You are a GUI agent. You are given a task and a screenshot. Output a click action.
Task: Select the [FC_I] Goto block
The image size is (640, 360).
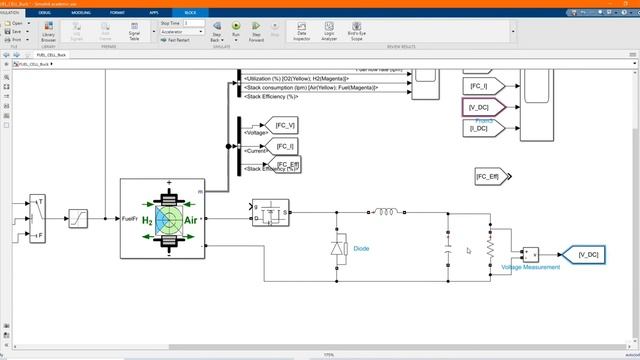click(x=282, y=146)
